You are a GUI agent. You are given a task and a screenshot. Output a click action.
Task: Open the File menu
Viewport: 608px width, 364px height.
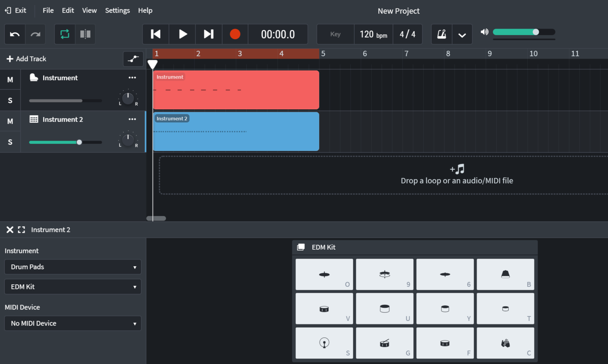click(x=48, y=11)
